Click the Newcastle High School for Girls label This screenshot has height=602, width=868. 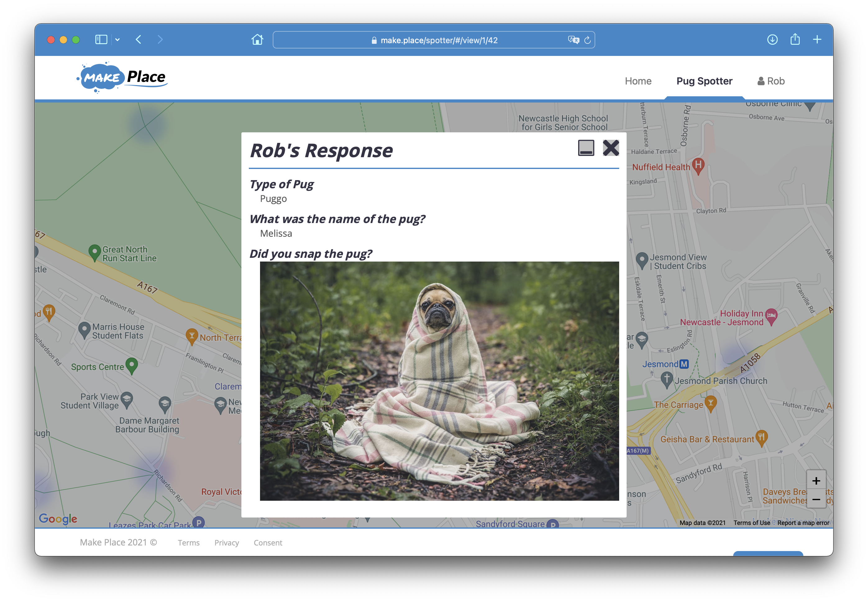tap(563, 123)
